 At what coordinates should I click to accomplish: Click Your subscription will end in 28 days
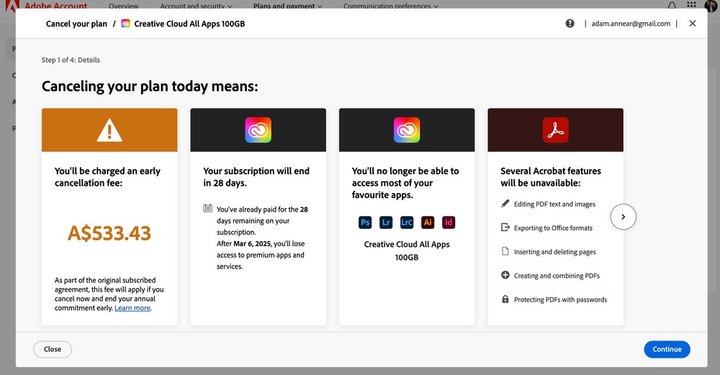[x=256, y=177]
